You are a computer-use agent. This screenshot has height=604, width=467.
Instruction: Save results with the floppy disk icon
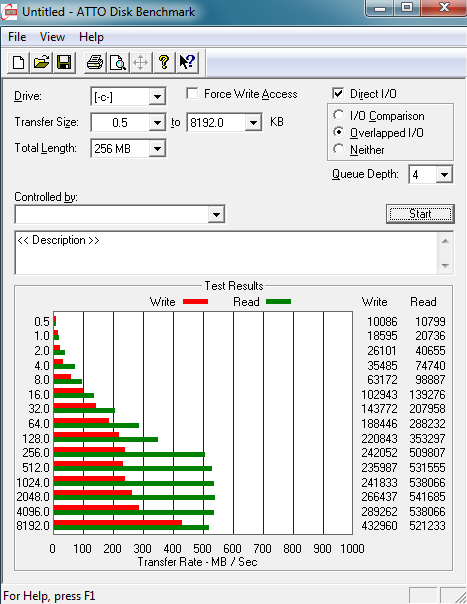pos(64,62)
